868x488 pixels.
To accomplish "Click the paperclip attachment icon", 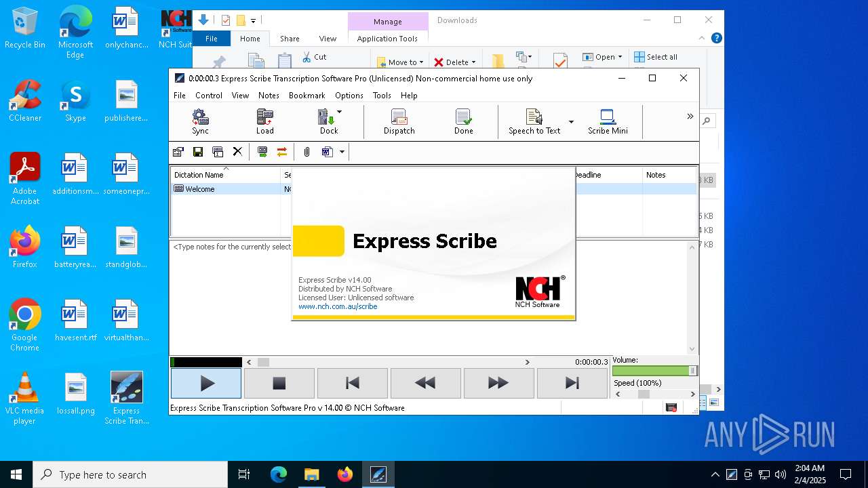I will pyautogui.click(x=307, y=152).
